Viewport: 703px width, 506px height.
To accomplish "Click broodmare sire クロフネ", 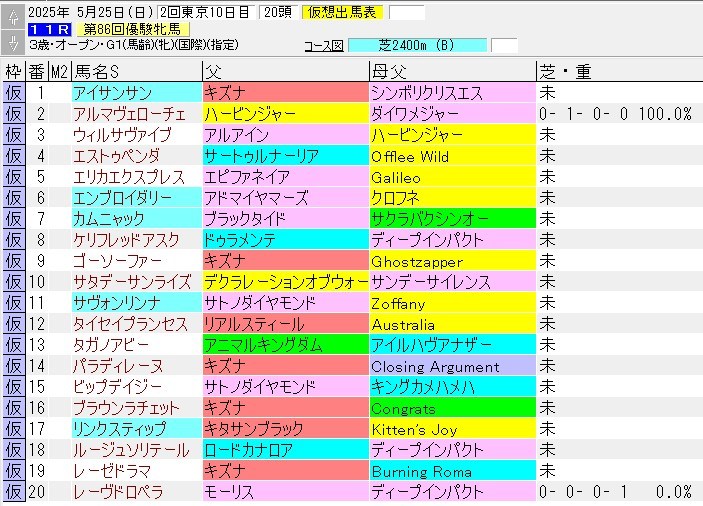I will coord(453,198).
